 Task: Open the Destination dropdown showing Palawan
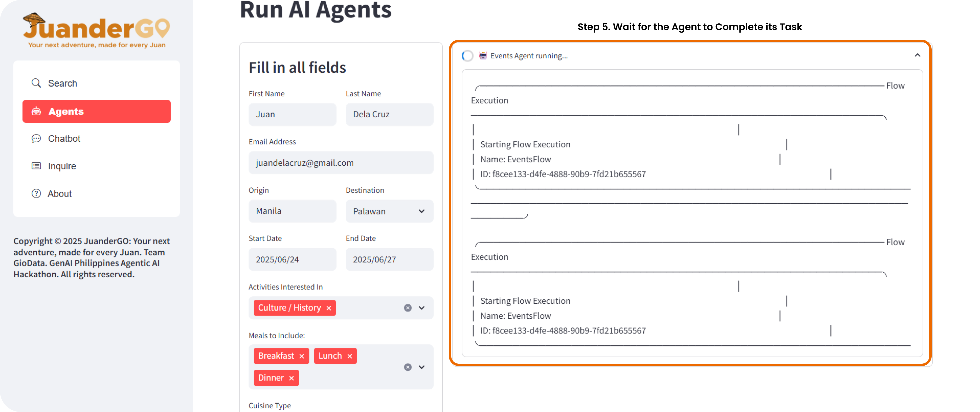click(389, 211)
